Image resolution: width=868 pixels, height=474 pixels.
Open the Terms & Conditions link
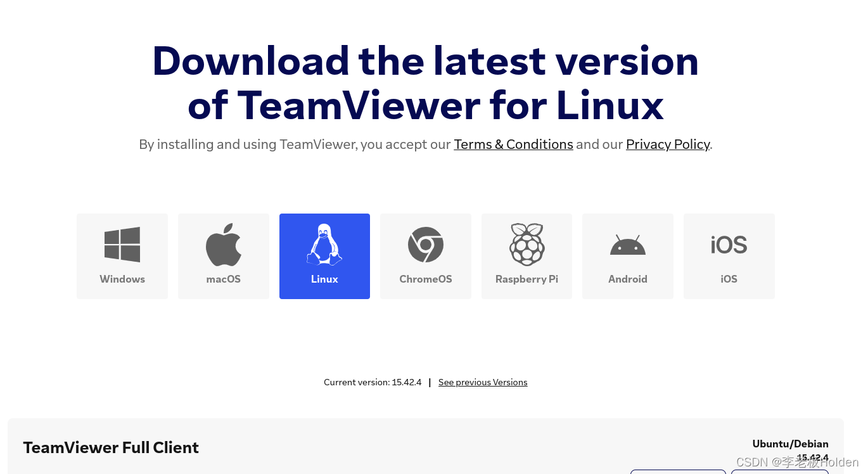[513, 144]
